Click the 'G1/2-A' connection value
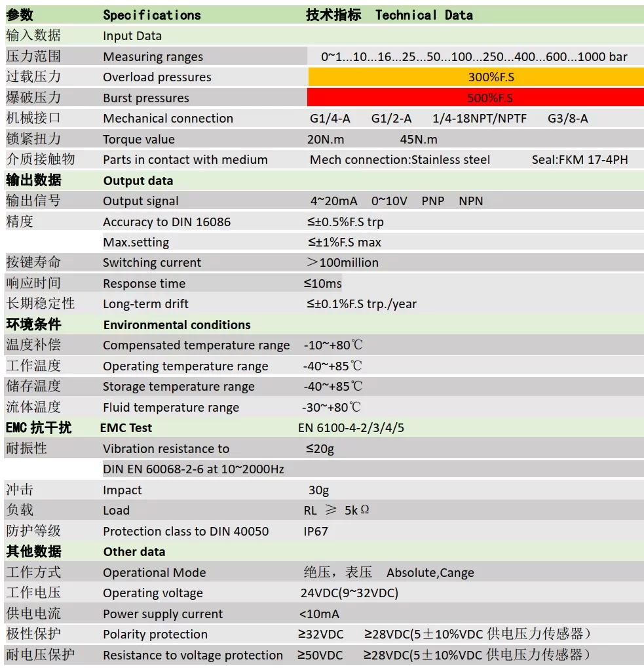The image size is (644, 668). [x=391, y=119]
